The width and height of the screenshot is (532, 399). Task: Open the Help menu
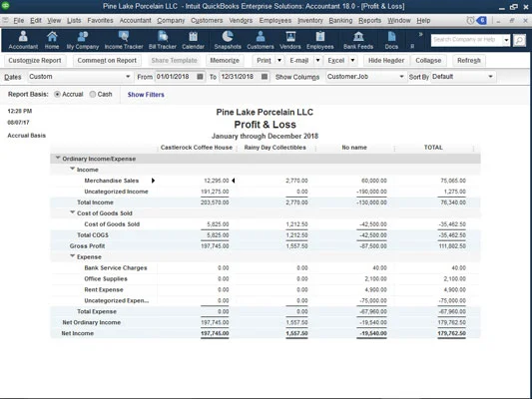[x=423, y=21]
